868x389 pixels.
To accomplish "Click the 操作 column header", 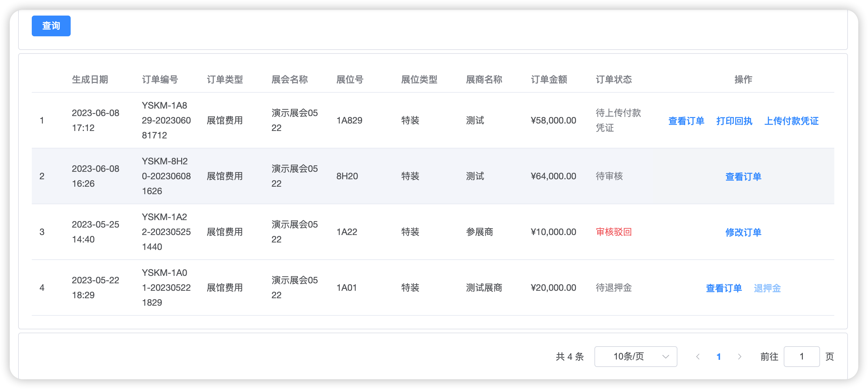I will pyautogui.click(x=743, y=79).
